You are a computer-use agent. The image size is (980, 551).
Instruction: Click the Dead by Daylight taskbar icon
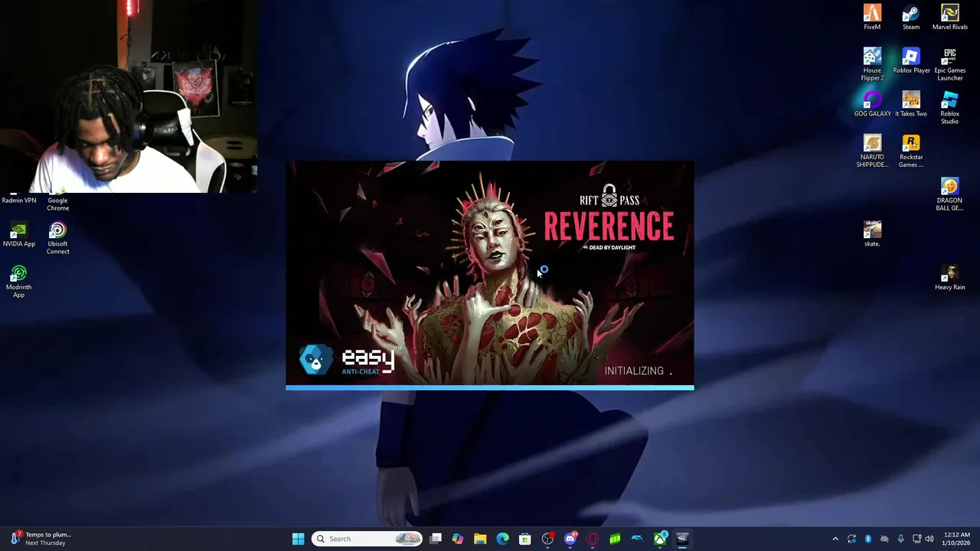(682, 539)
